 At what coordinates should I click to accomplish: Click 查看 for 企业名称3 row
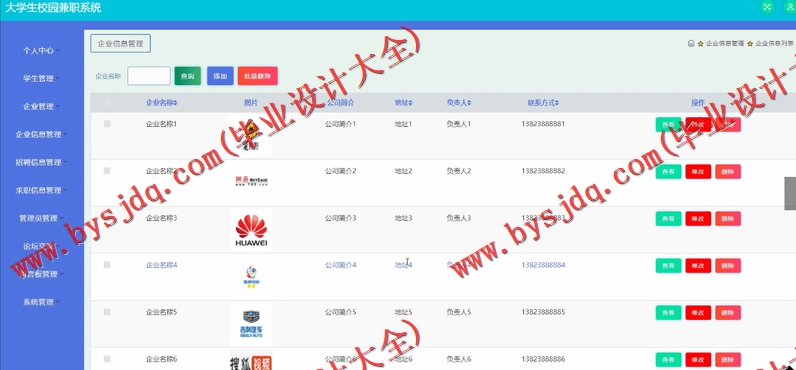tap(668, 219)
